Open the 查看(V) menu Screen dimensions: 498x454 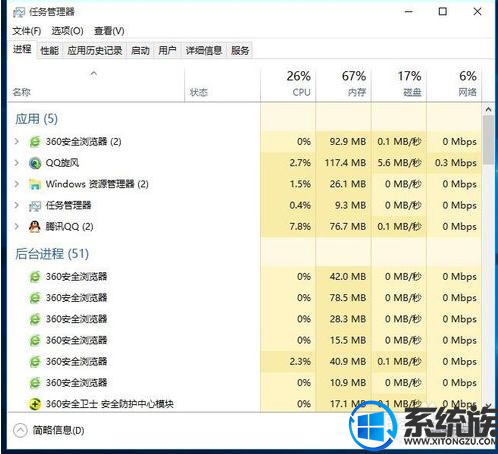click(x=109, y=31)
